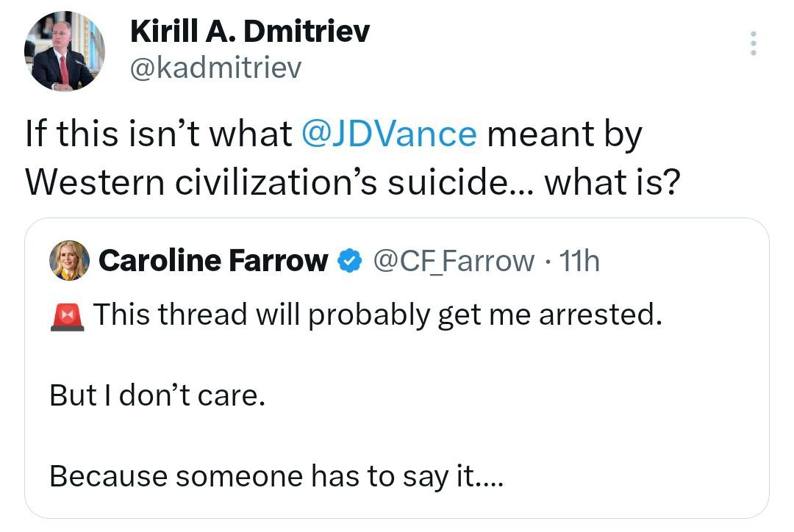Open the @JDVance mention link

tap(389, 134)
